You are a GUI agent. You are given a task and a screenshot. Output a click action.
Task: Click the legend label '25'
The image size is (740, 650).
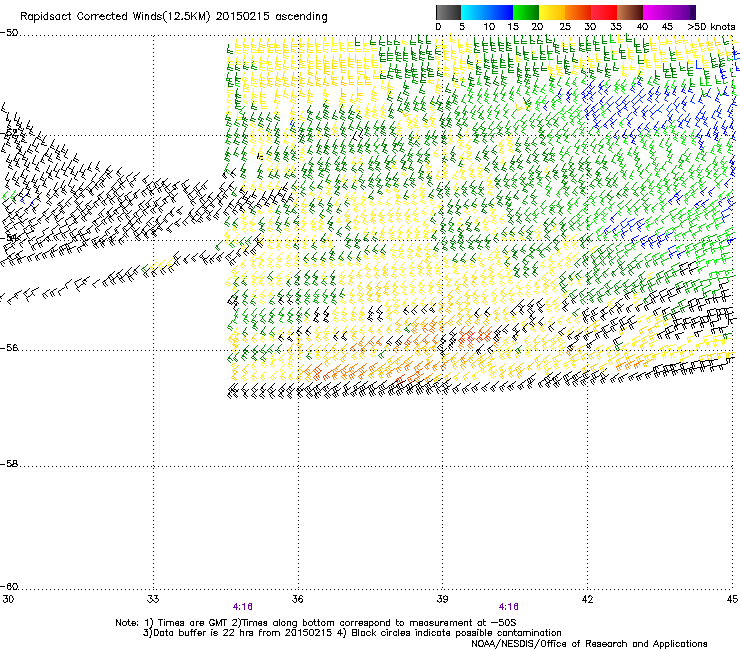pyautogui.click(x=565, y=27)
